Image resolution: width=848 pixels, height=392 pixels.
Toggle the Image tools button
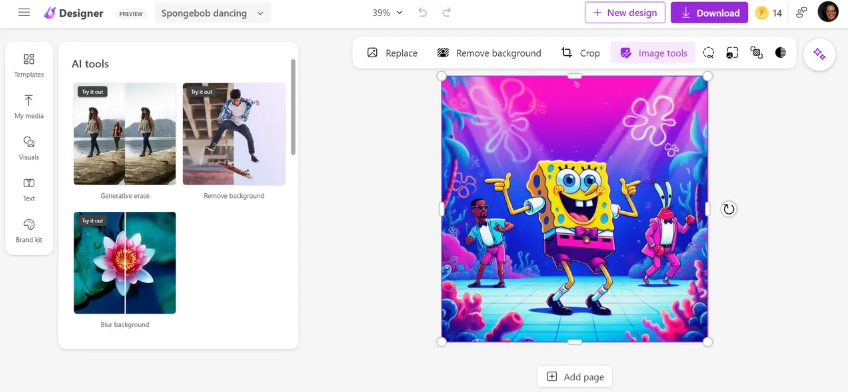pos(653,53)
